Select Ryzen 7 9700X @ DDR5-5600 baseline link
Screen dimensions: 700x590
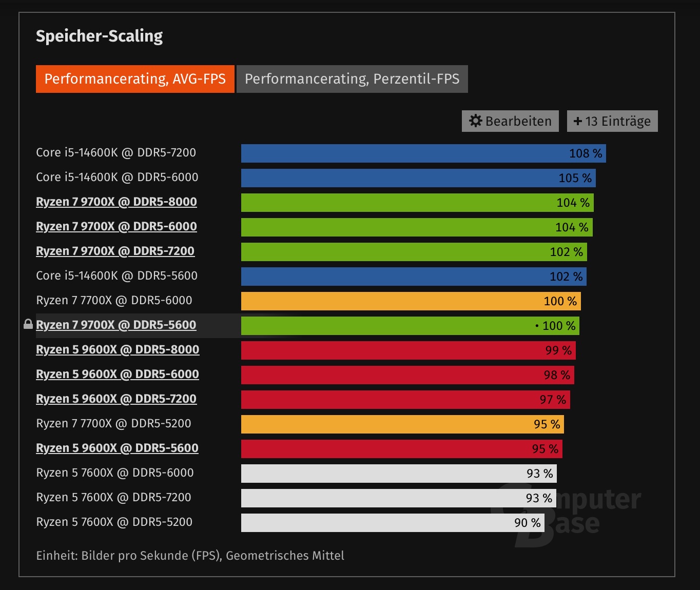click(x=116, y=325)
